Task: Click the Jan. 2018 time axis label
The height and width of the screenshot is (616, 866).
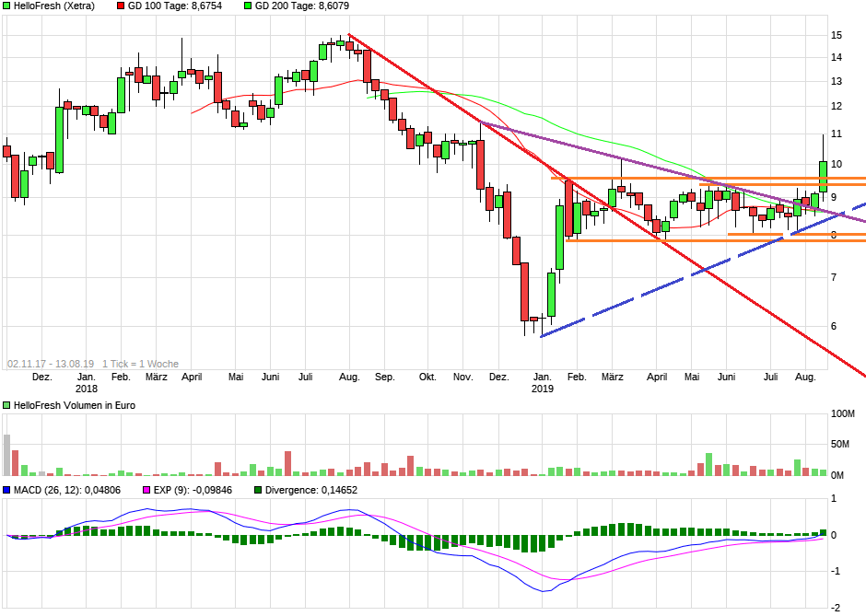Action: tap(87, 382)
